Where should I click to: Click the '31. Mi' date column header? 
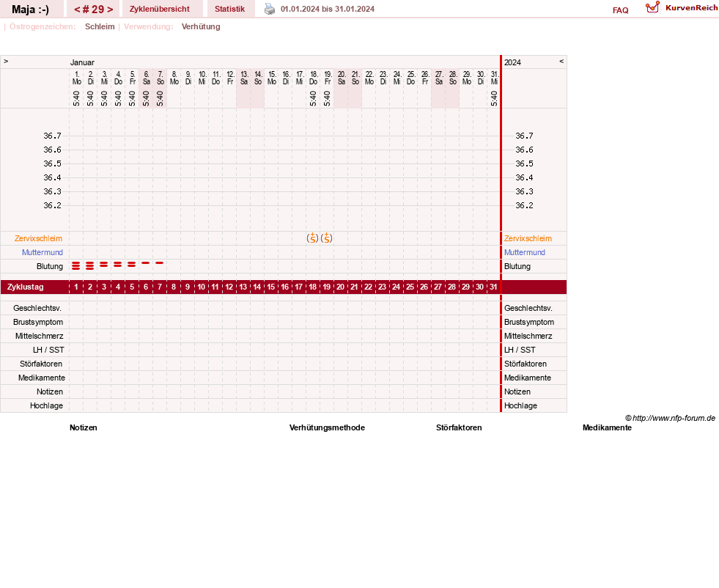494,78
